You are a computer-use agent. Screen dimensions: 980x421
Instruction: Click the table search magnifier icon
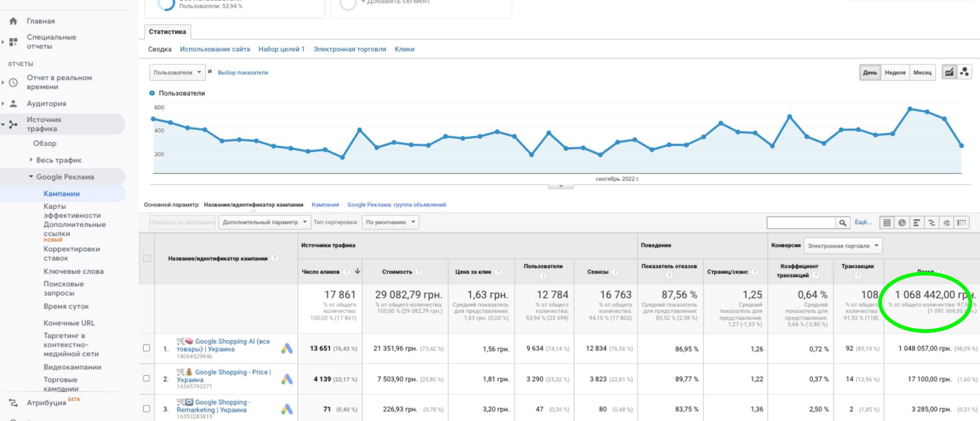[x=843, y=223]
